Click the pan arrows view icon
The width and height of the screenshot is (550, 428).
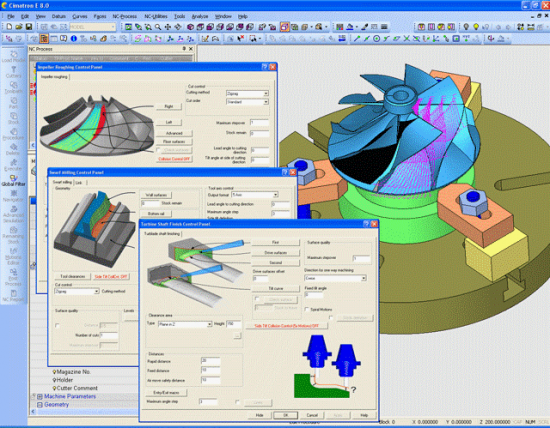(x=168, y=27)
